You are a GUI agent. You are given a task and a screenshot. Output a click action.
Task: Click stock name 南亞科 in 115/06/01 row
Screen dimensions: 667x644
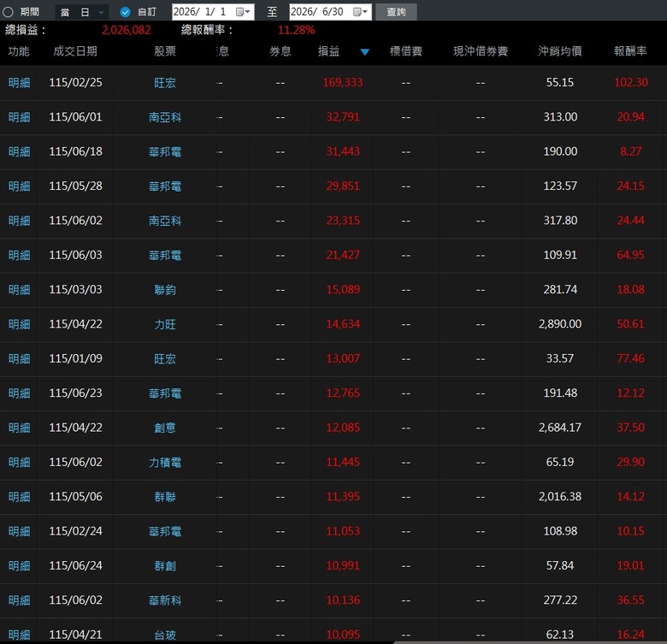pos(165,117)
